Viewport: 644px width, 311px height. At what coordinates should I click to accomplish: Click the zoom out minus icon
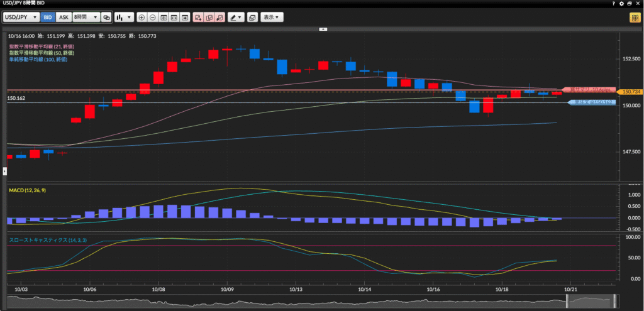[x=153, y=17]
